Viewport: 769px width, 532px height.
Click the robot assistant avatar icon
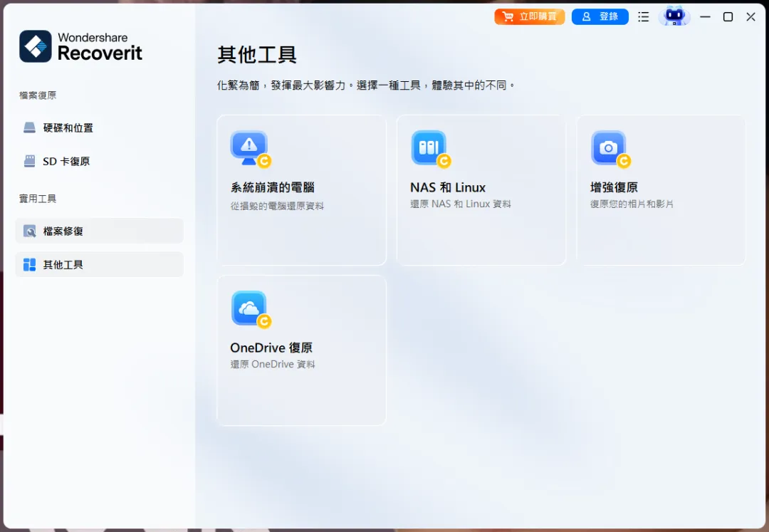coord(674,16)
